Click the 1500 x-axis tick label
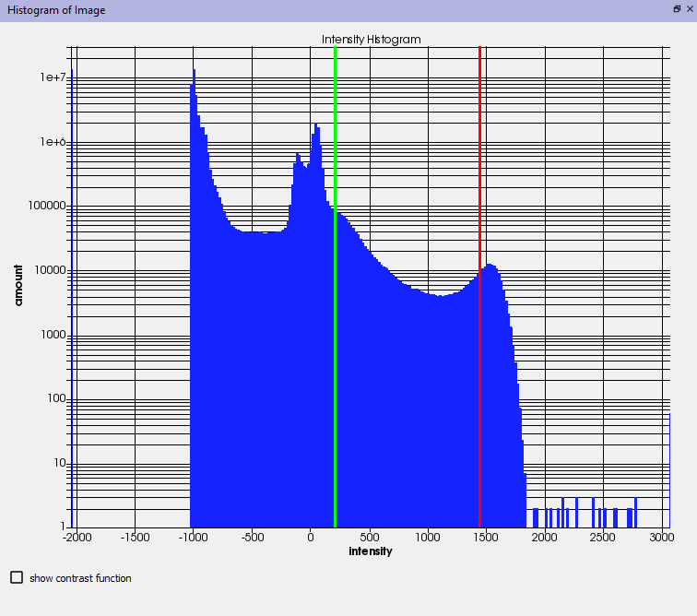Screen dimensions: 697x616 point(486,538)
